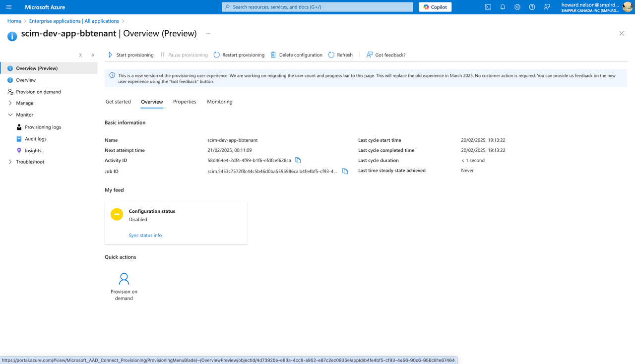This screenshot has width=635, height=364.
Task: Start provisioning from the toolbar
Action: [x=131, y=55]
